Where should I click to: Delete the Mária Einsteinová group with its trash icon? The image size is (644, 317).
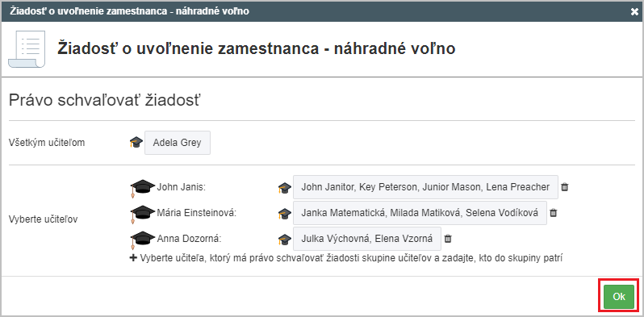(554, 213)
